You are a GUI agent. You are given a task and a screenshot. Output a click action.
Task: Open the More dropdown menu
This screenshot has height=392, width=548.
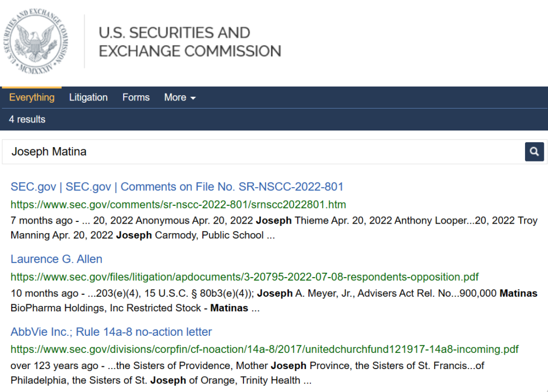click(x=180, y=97)
